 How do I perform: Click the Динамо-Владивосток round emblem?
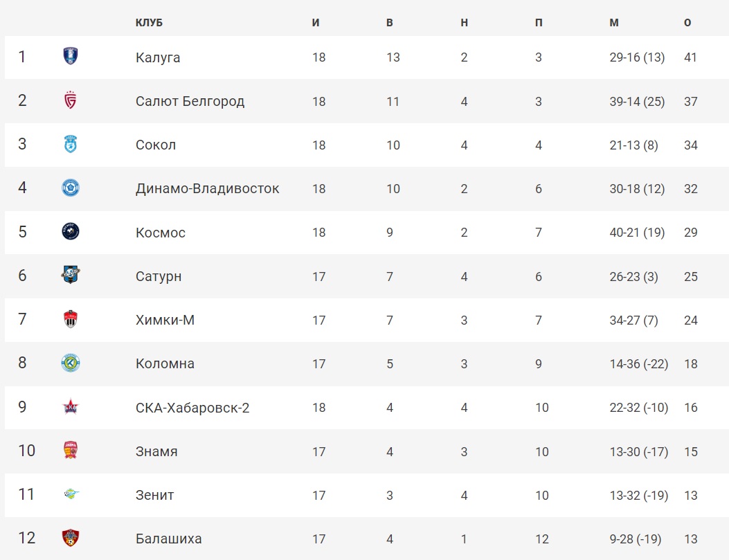[x=71, y=188]
